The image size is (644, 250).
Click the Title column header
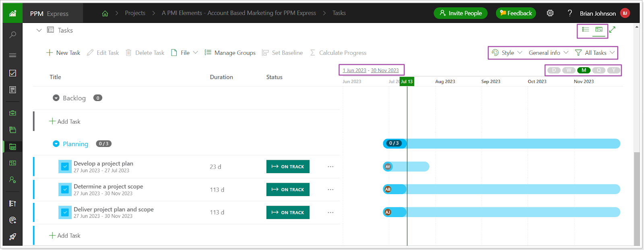coord(55,77)
